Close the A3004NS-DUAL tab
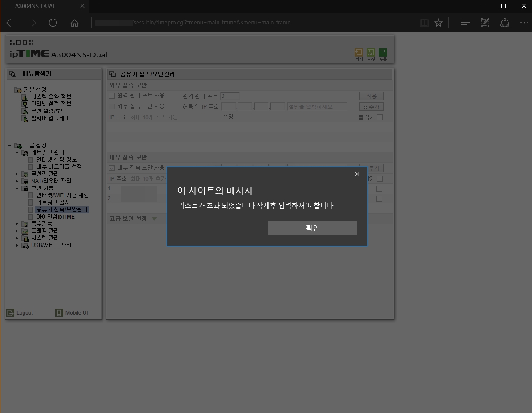This screenshot has width=532, height=413. pyautogui.click(x=82, y=6)
